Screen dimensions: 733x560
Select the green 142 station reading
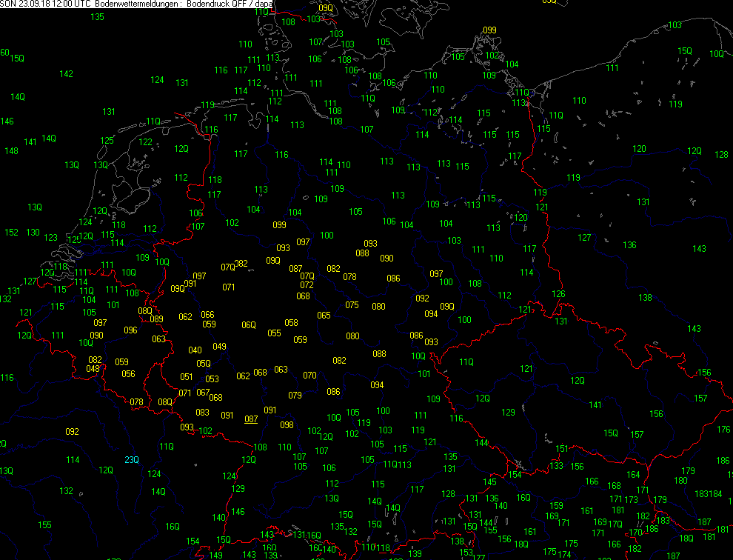coord(66,74)
